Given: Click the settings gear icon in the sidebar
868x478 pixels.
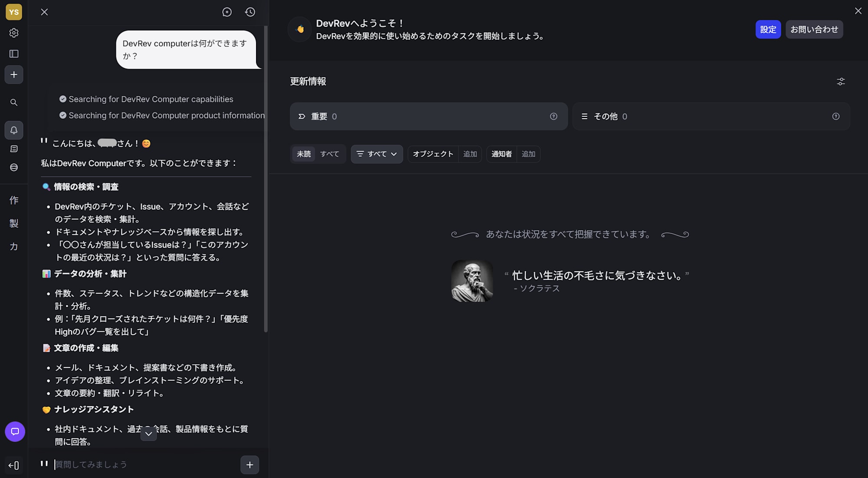Looking at the screenshot, I should pyautogui.click(x=14, y=33).
